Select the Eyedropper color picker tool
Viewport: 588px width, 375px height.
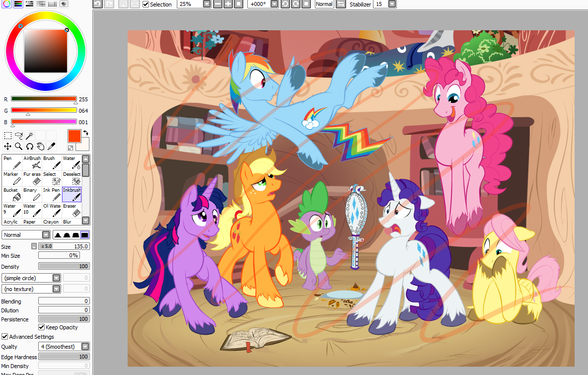(51, 146)
